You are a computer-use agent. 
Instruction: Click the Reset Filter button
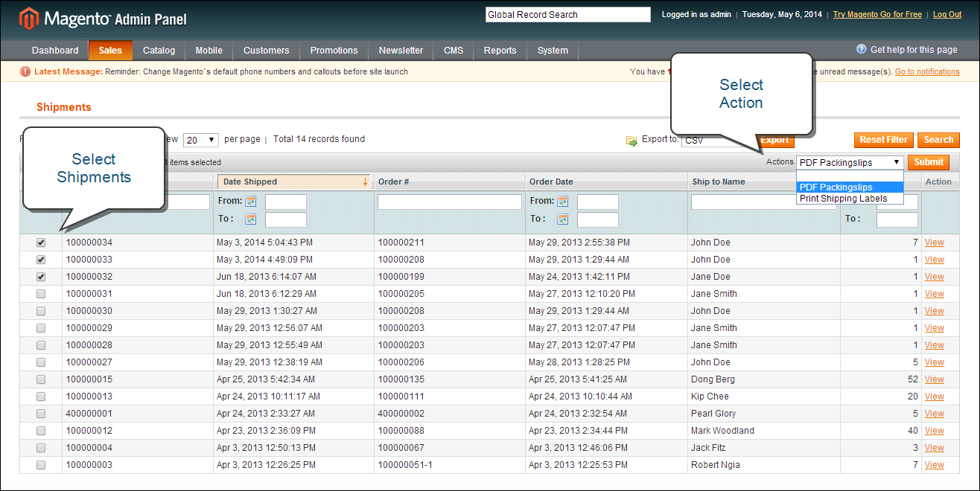884,140
